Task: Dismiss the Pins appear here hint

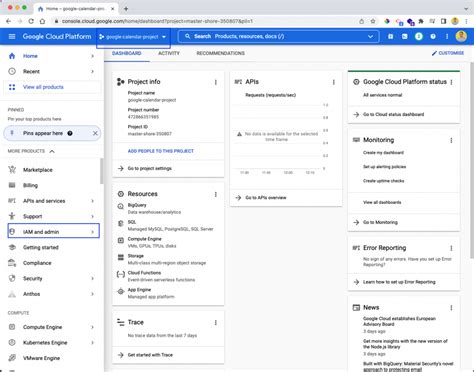Action: pos(95,133)
